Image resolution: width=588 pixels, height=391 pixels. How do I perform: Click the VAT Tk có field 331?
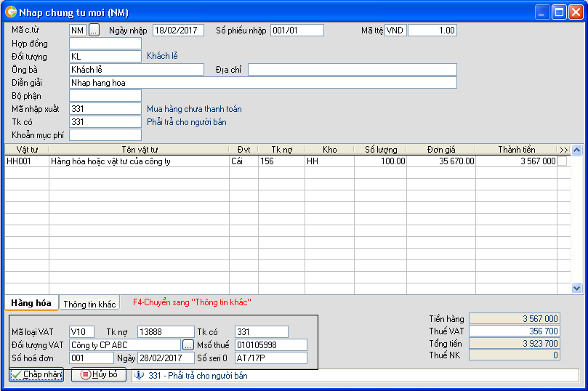pyautogui.click(x=262, y=332)
